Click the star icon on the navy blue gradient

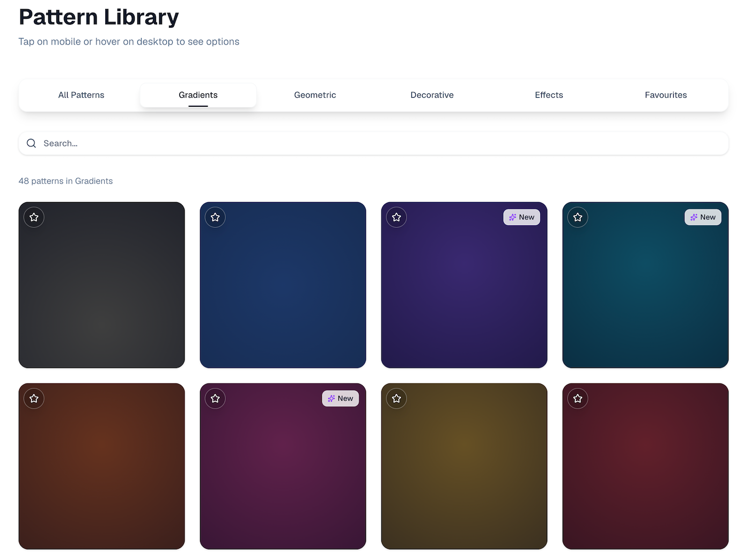[x=215, y=217]
